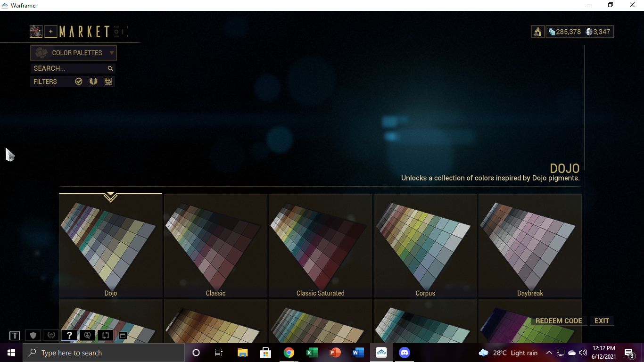Image resolution: width=644 pixels, height=362 pixels.
Task: Open the player search recruiting chat tab
Action: coord(87,336)
